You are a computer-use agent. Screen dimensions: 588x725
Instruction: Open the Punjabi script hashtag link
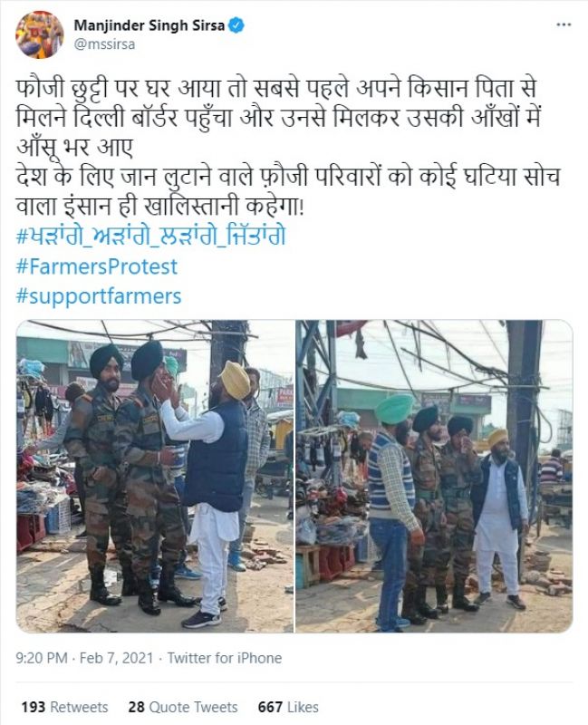coord(150,236)
